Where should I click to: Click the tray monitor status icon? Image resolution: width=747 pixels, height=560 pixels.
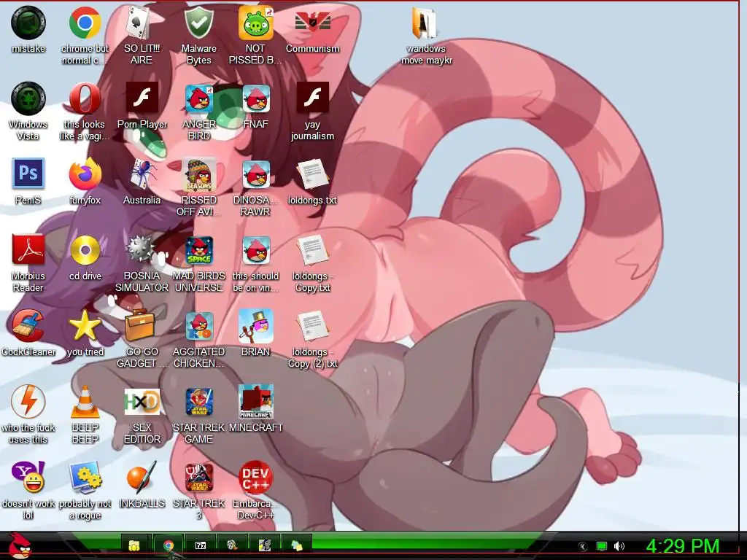click(x=602, y=546)
